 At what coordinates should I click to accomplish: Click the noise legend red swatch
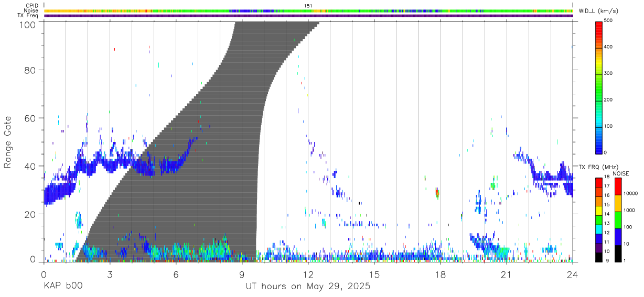[617, 186]
